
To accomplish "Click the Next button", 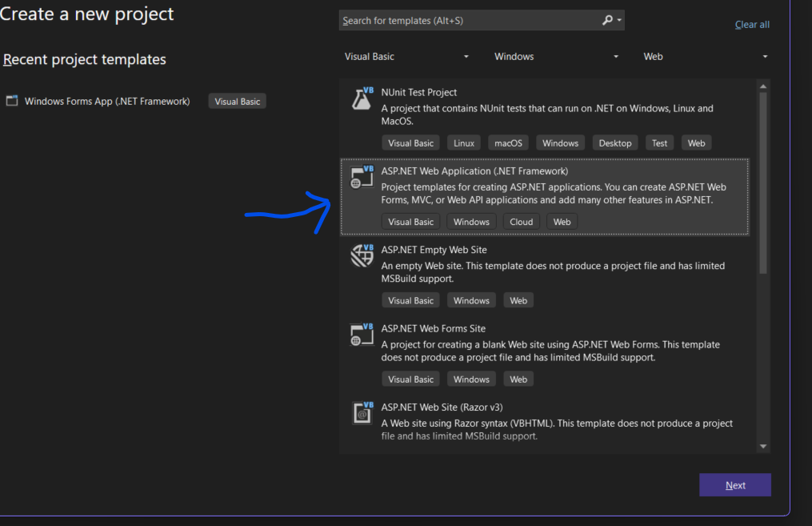I will tap(735, 485).
